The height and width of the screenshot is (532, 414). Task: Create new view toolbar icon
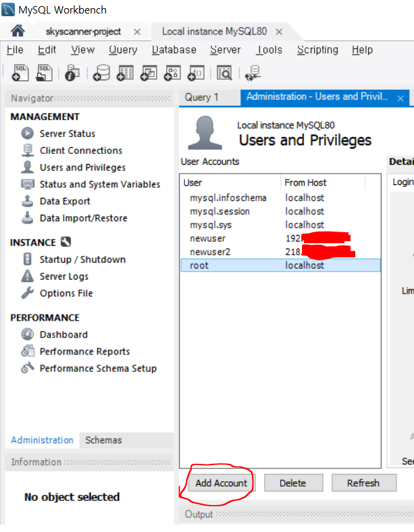tap(149, 73)
